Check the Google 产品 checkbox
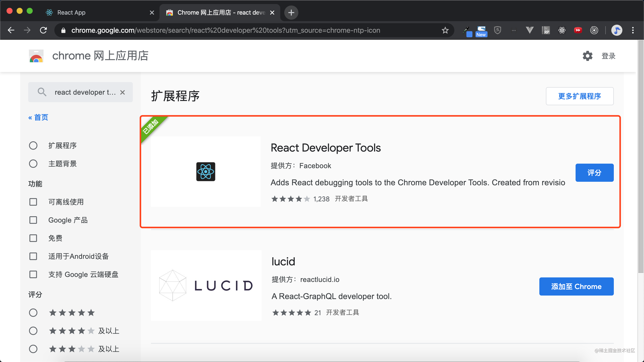 click(x=33, y=220)
